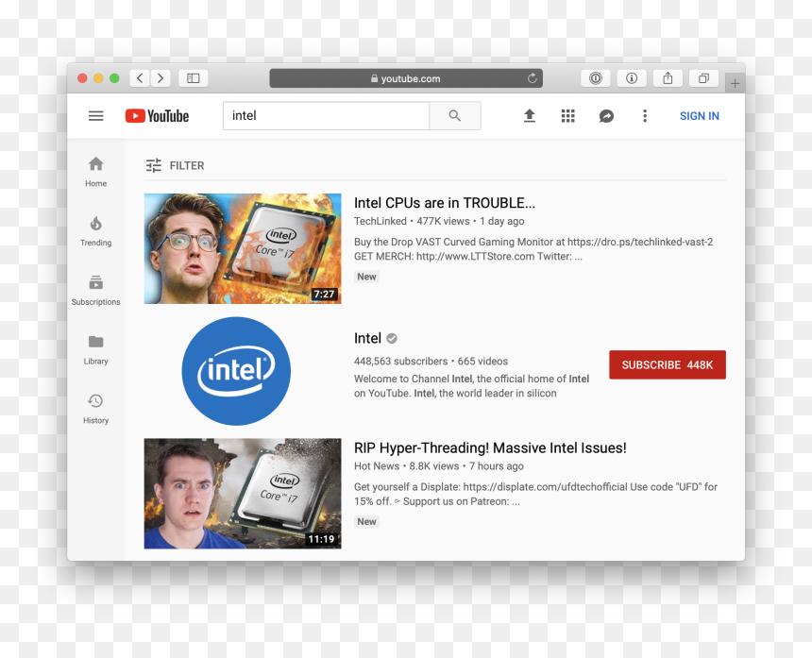Open Library in the sidebar

95,349
